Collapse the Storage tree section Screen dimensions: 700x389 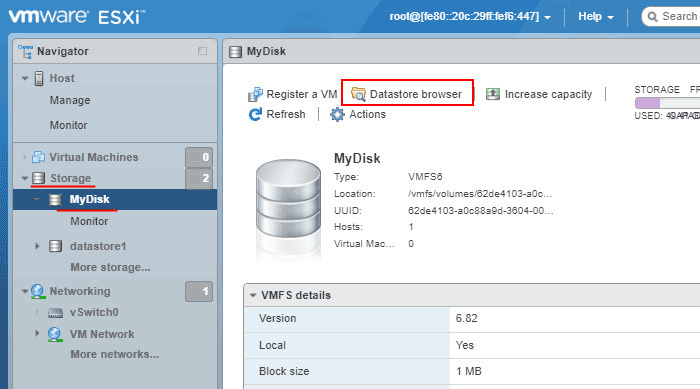(x=25, y=178)
